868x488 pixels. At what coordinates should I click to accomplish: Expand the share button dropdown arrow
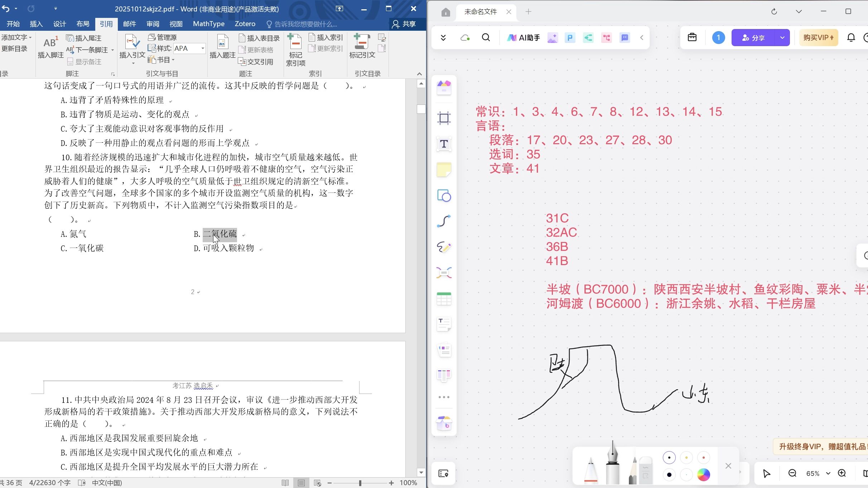coord(782,38)
